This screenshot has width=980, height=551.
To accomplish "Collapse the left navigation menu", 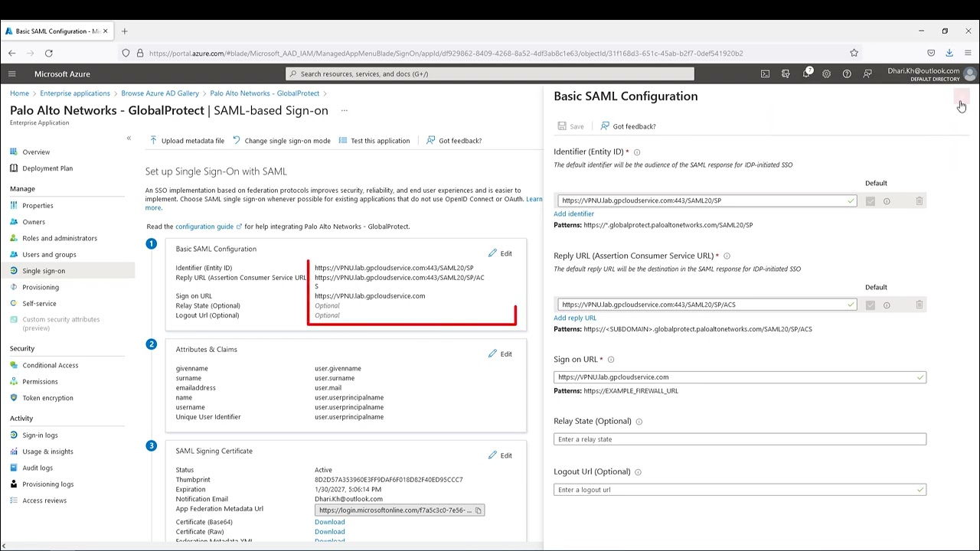I will [129, 138].
